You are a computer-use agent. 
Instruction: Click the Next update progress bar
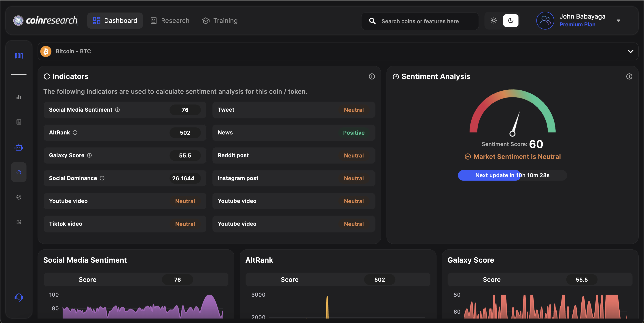[512, 175]
